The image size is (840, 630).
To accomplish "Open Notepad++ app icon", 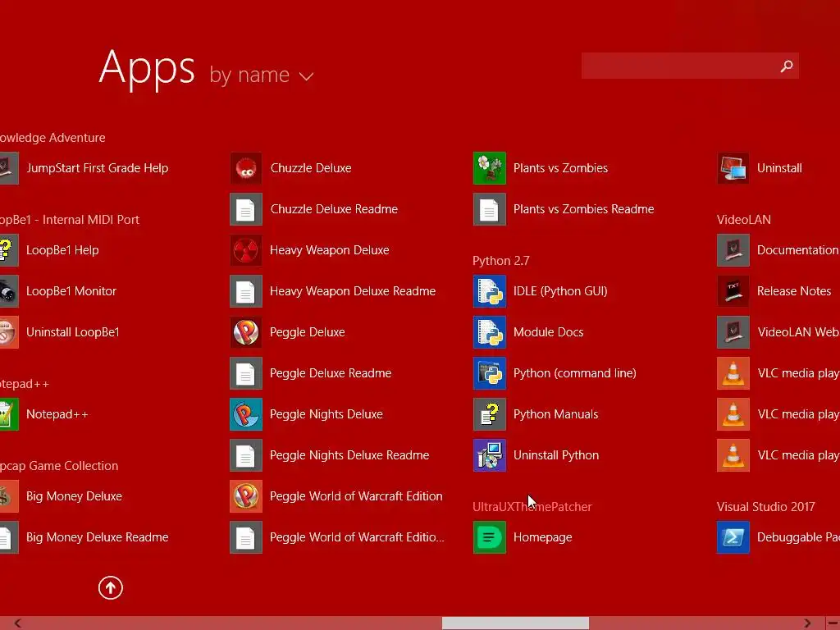I will tap(9, 414).
